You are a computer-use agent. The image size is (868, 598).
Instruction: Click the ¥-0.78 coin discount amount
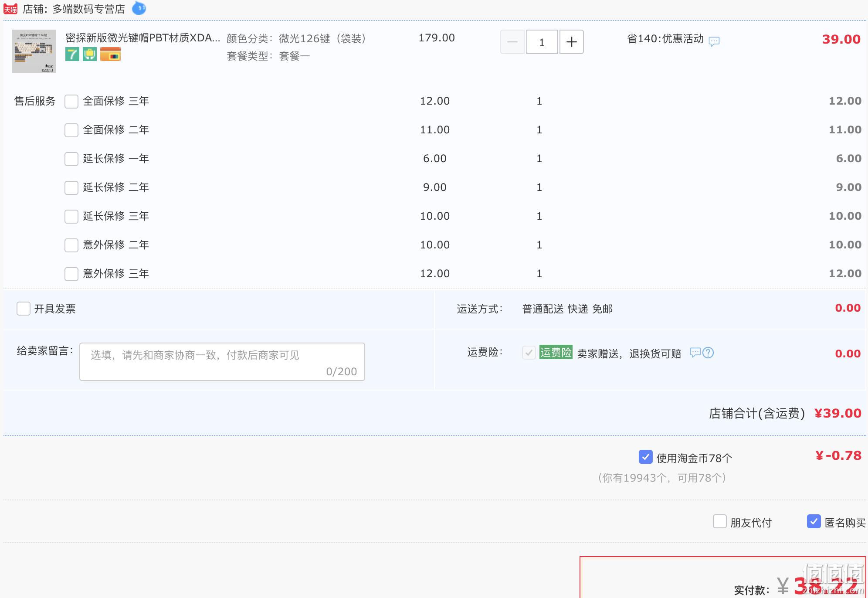coord(838,456)
